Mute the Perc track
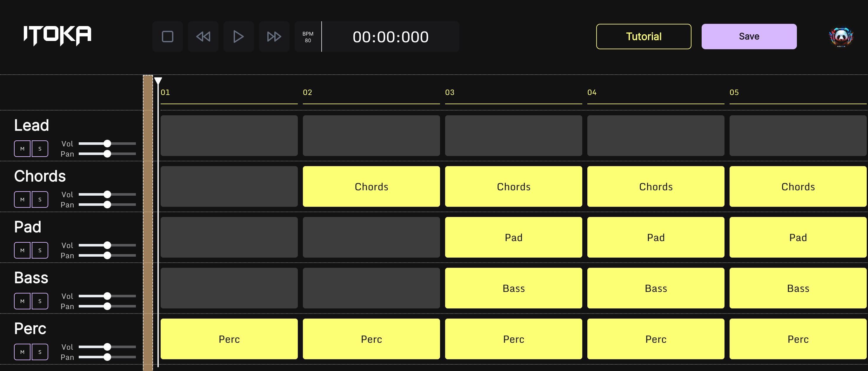Screen dimensions: 868x371 tap(22, 352)
